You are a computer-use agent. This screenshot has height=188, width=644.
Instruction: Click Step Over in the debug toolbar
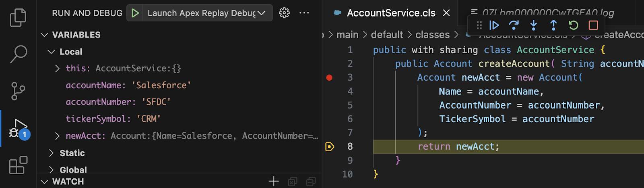click(514, 25)
